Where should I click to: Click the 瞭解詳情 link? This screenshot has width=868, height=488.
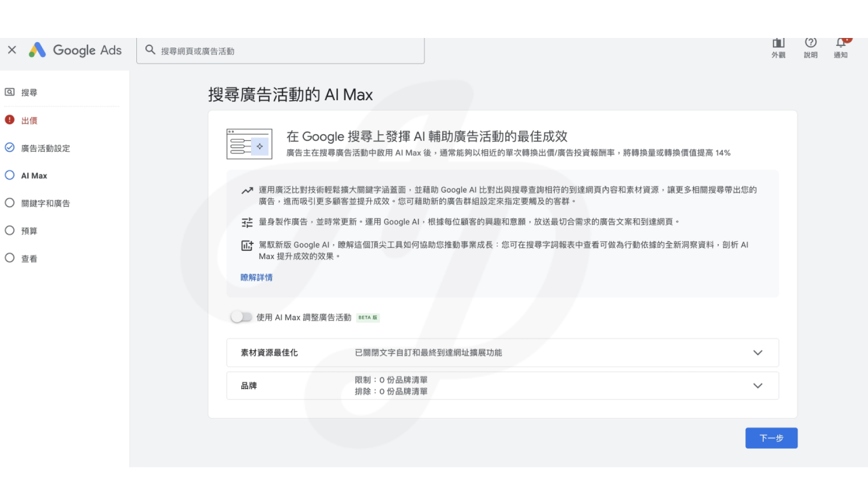pos(256,277)
